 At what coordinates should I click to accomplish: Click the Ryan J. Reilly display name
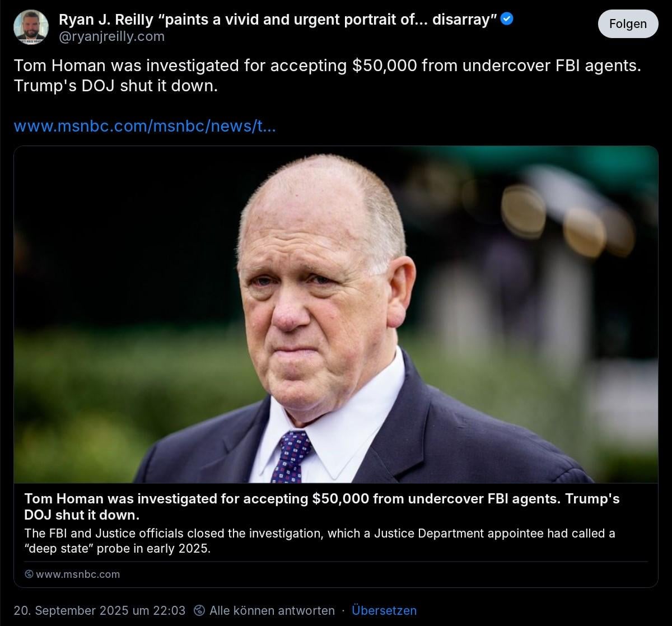tap(106, 20)
